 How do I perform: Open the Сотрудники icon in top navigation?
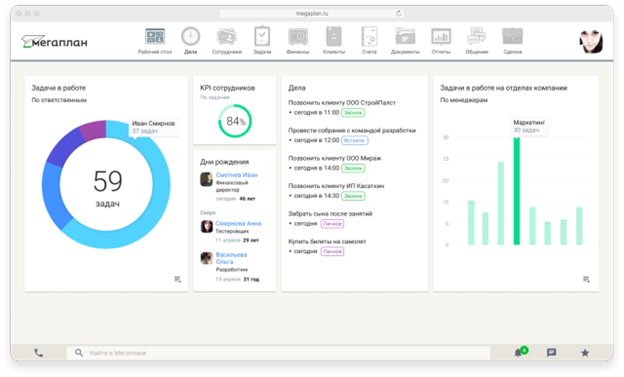[226, 36]
